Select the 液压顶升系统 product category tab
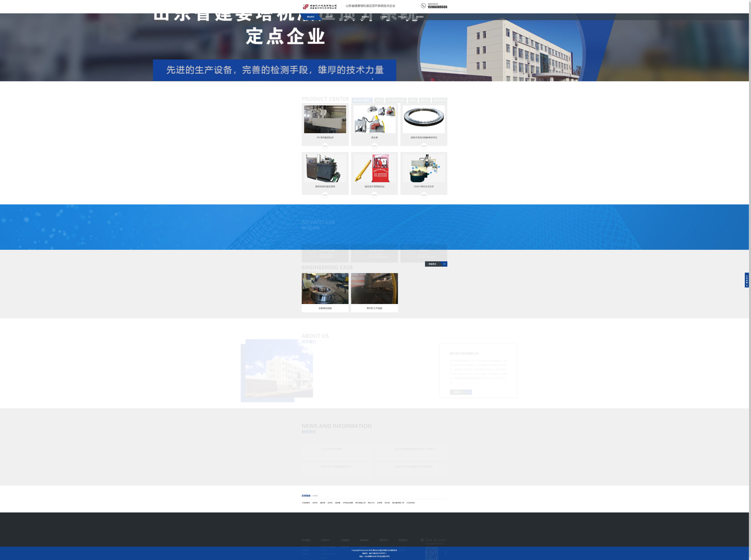 click(x=439, y=100)
